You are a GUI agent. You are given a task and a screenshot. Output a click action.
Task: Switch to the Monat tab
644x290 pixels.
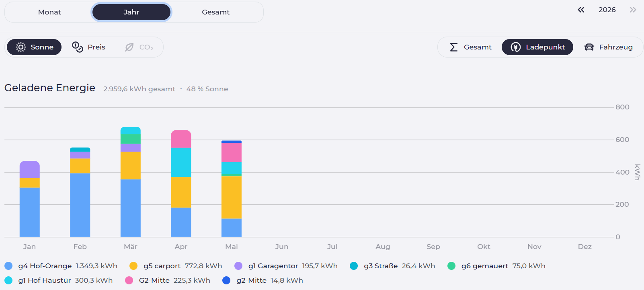(x=49, y=12)
